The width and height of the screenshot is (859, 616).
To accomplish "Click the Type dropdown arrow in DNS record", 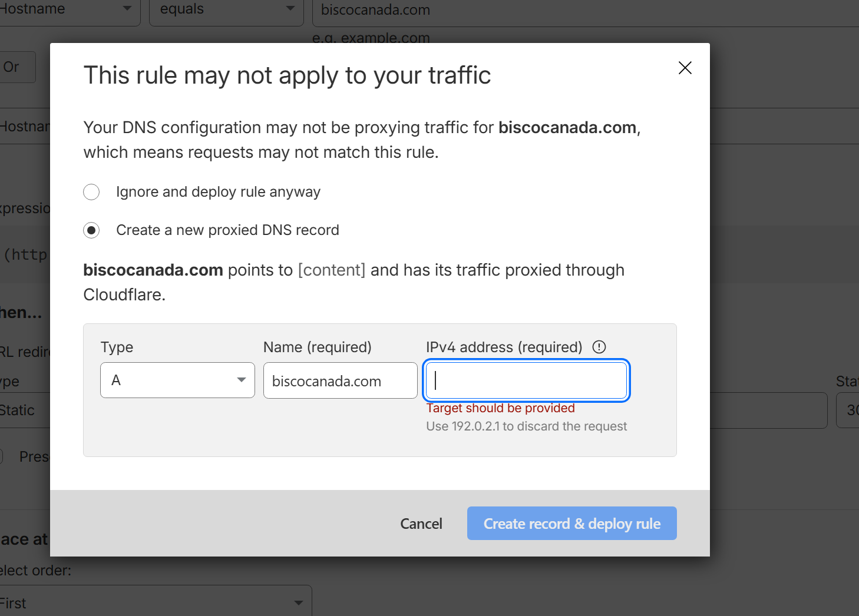I will 242,380.
